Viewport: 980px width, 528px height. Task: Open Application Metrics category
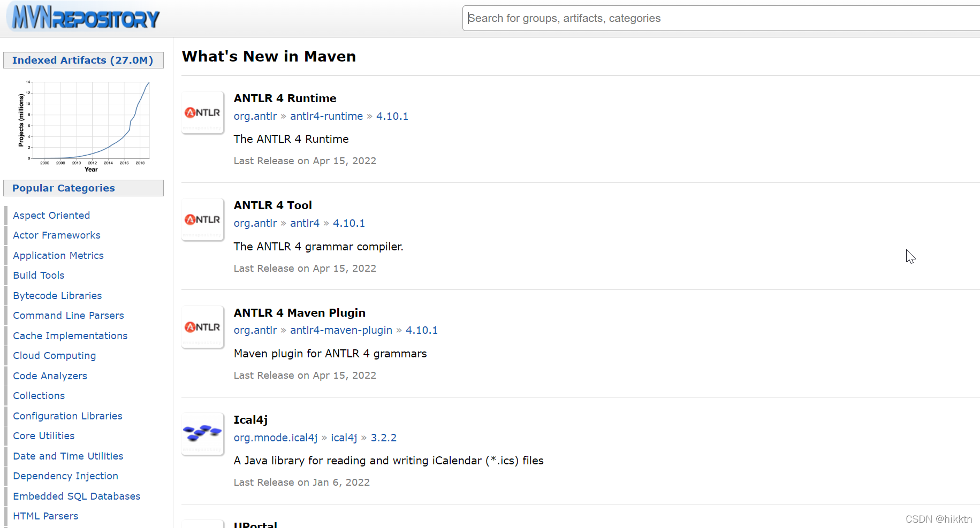(58, 255)
